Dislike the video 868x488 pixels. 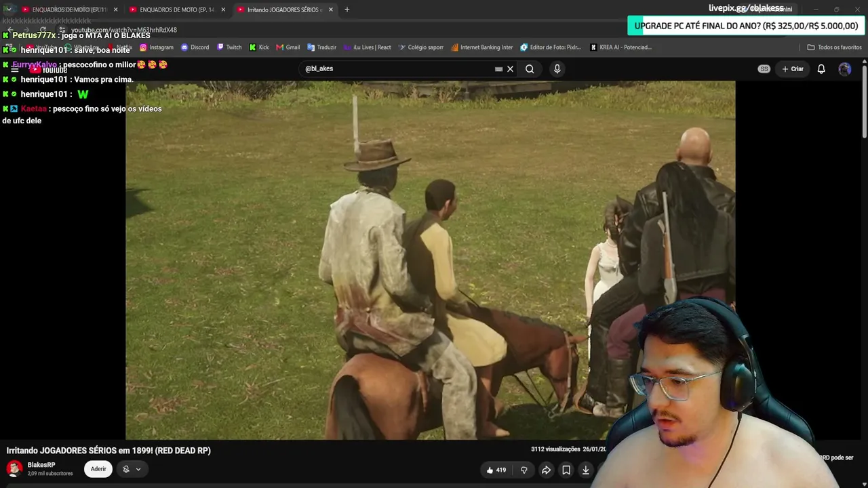point(524,470)
